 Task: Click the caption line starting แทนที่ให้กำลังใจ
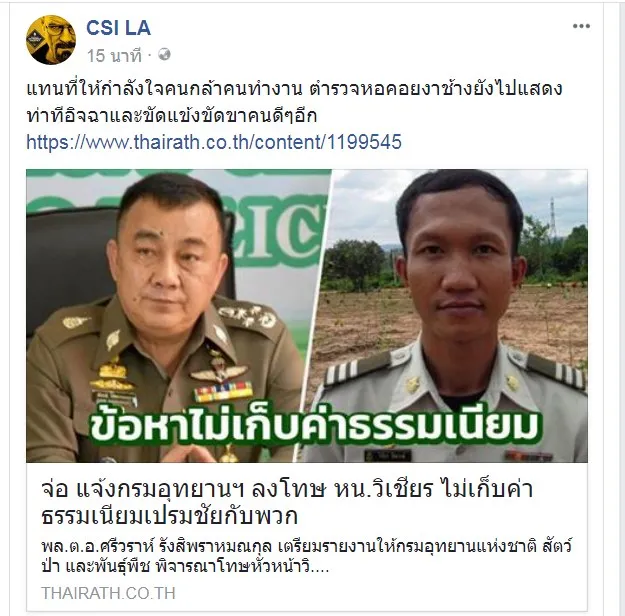click(x=294, y=89)
